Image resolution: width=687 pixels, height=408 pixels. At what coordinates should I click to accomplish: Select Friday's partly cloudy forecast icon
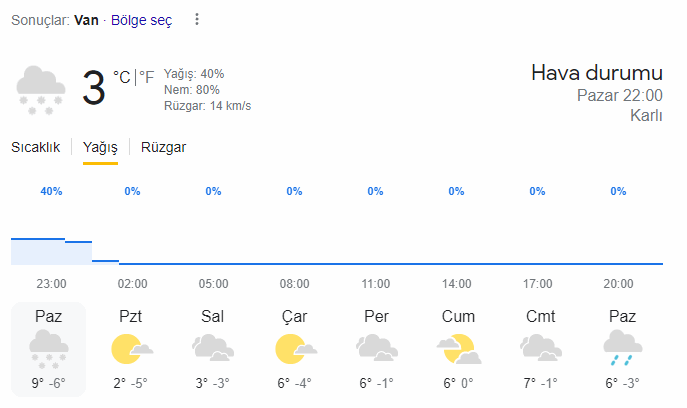coord(458,349)
